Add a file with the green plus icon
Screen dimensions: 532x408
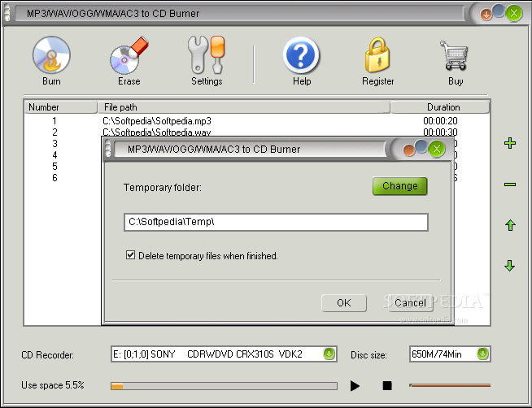point(510,143)
